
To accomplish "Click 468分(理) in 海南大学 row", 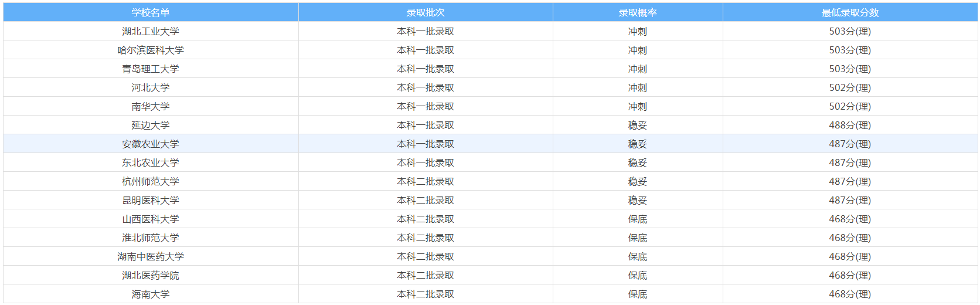I will tap(850, 294).
